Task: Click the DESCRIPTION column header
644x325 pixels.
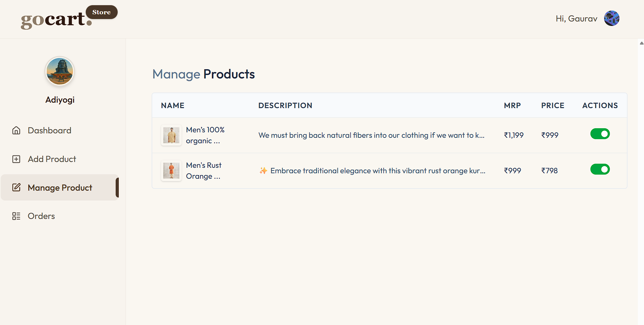Action: [x=285, y=106]
